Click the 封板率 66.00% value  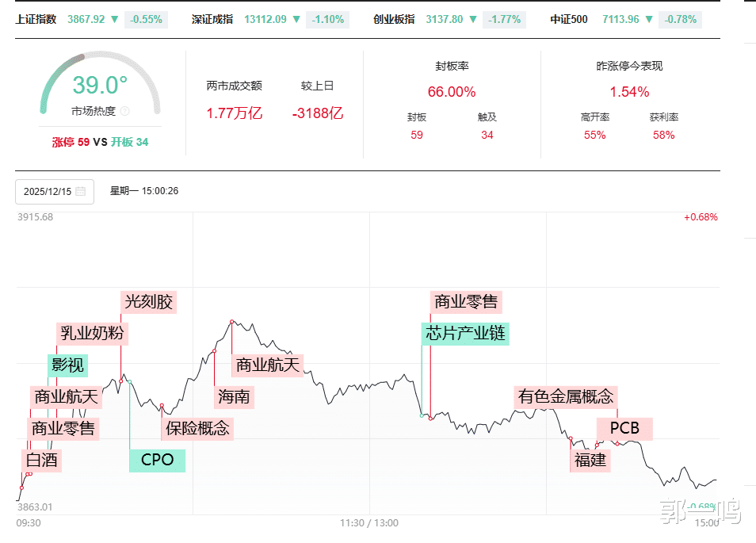click(452, 92)
